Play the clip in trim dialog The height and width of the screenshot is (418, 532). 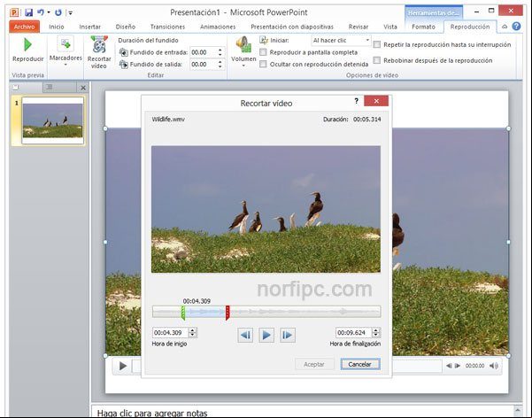click(266, 335)
